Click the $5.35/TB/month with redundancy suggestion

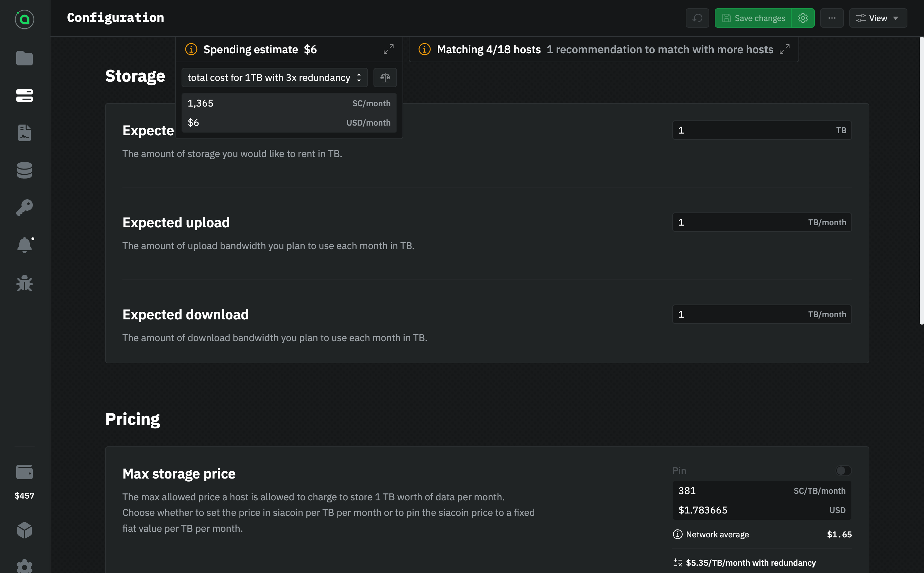coord(750,563)
